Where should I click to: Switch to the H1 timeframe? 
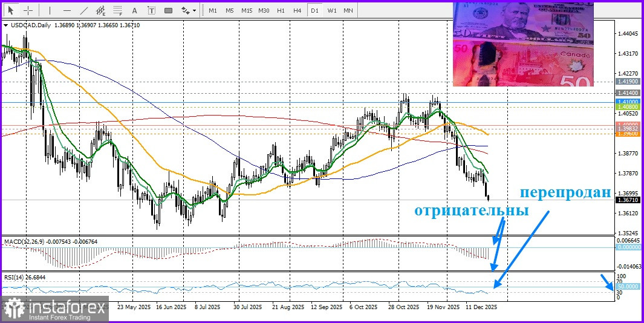point(281,10)
